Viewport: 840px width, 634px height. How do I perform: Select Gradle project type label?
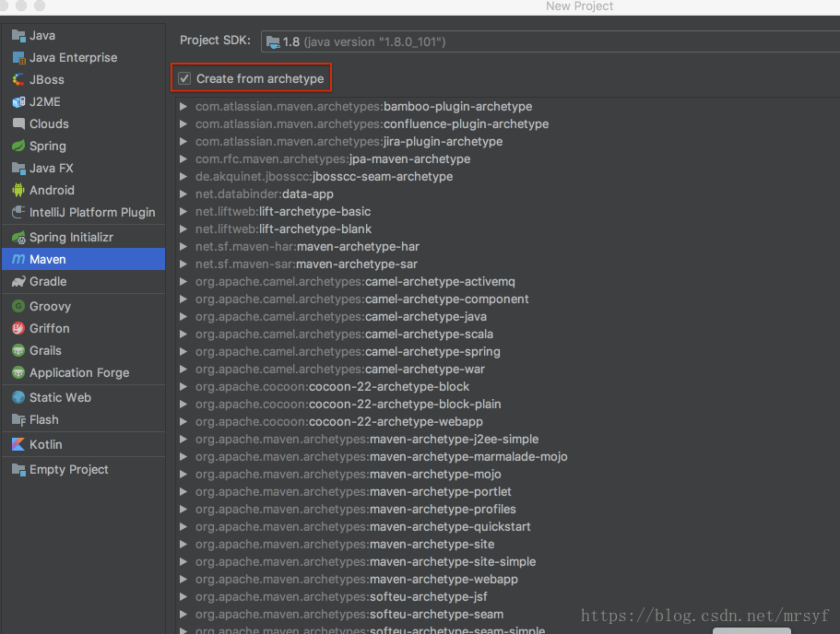click(48, 282)
